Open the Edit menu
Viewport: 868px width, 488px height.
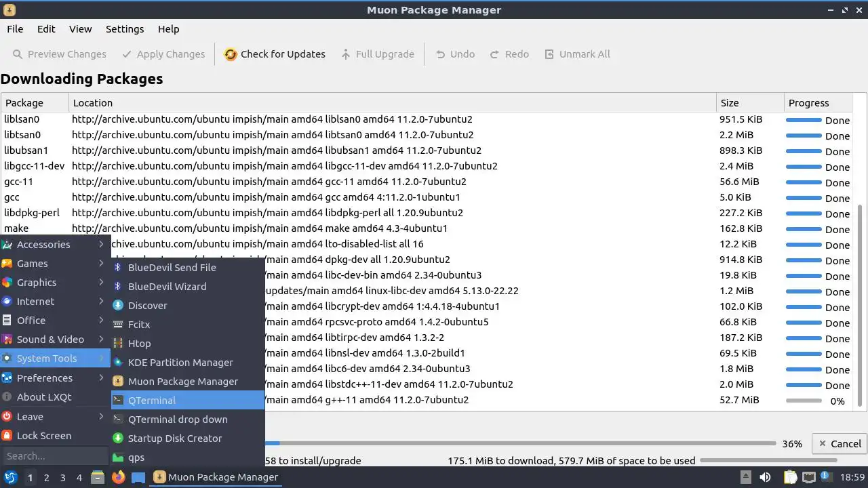pyautogui.click(x=46, y=29)
